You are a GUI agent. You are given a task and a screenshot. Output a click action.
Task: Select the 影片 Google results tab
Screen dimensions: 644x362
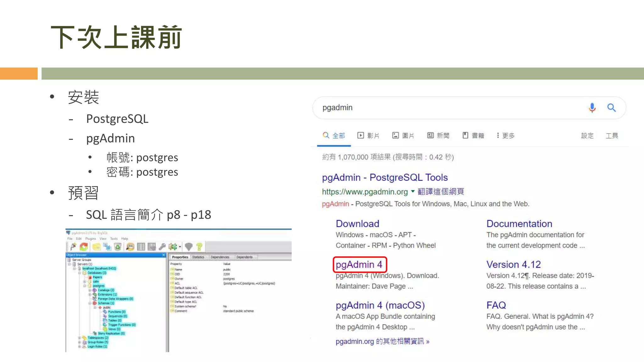[369, 135]
